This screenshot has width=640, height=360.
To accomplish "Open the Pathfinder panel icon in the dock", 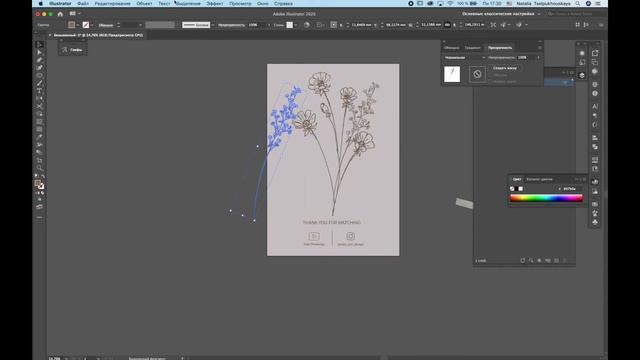I will [x=595, y=147].
